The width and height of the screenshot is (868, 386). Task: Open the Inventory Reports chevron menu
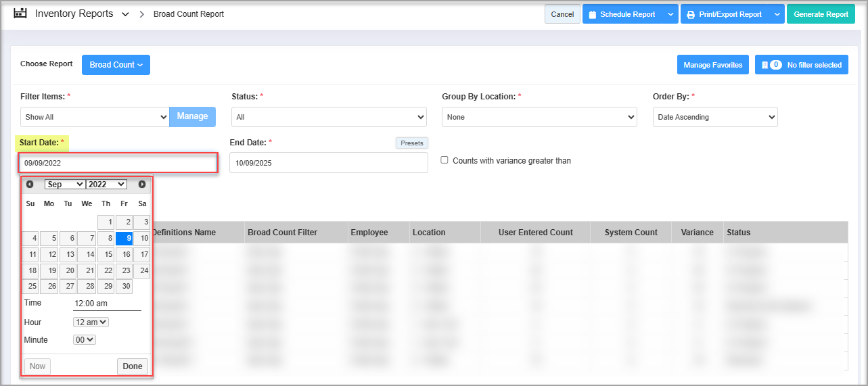[x=125, y=14]
